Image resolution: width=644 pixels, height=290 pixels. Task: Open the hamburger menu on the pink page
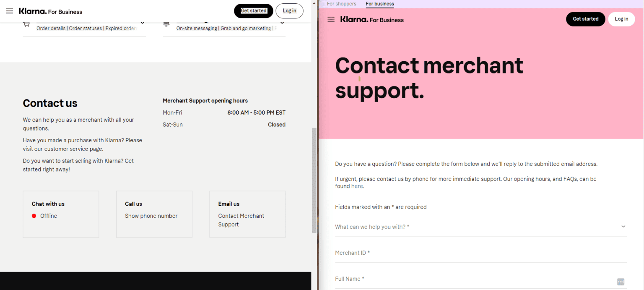pyautogui.click(x=331, y=19)
